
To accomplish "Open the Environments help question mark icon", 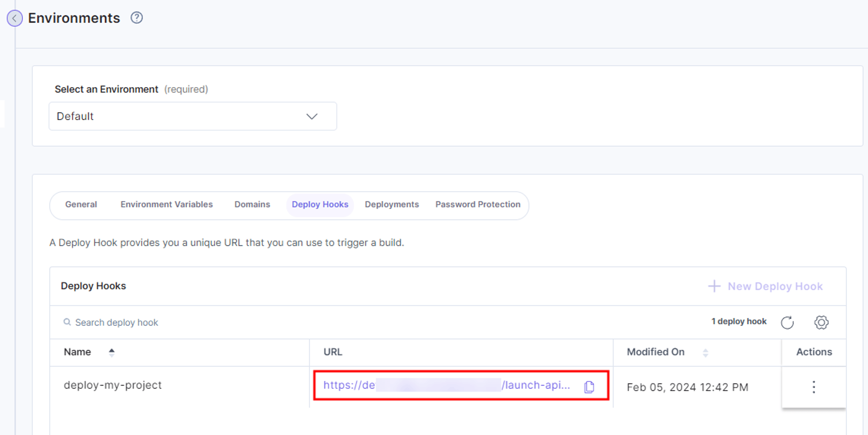I will point(137,18).
